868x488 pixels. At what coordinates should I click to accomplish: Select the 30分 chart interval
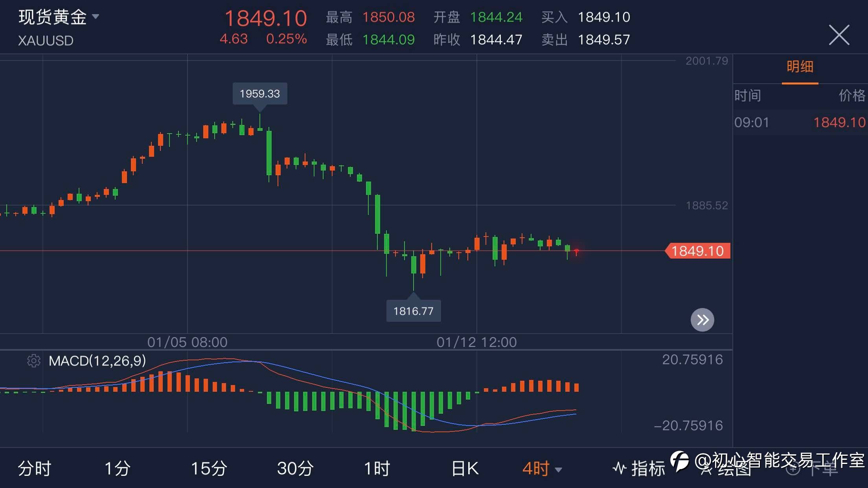295,469
